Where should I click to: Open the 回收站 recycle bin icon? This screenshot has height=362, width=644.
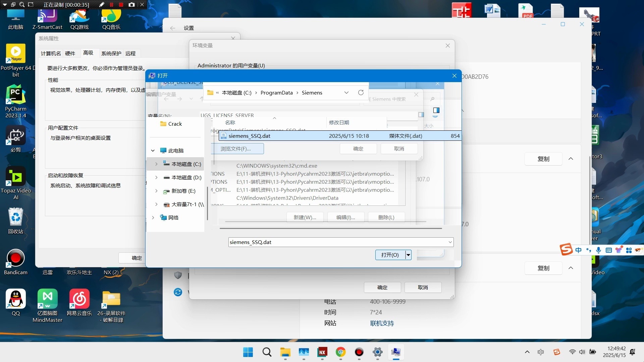[x=15, y=221]
